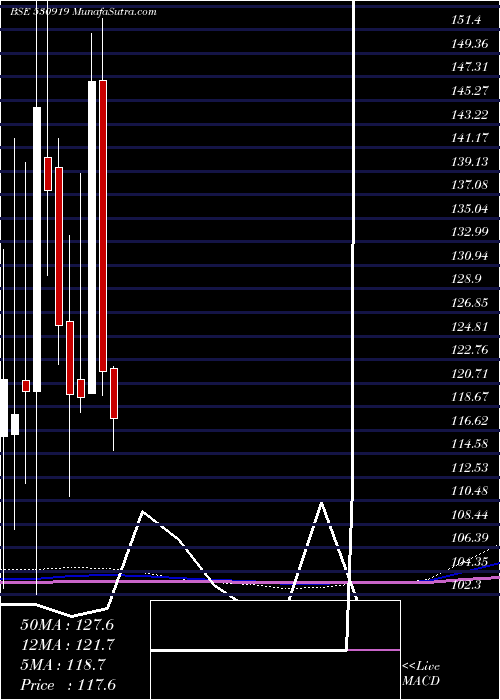Screen dimensions: 500x700
Task: Click the small red candle near 139.13
Action: click(x=48, y=174)
